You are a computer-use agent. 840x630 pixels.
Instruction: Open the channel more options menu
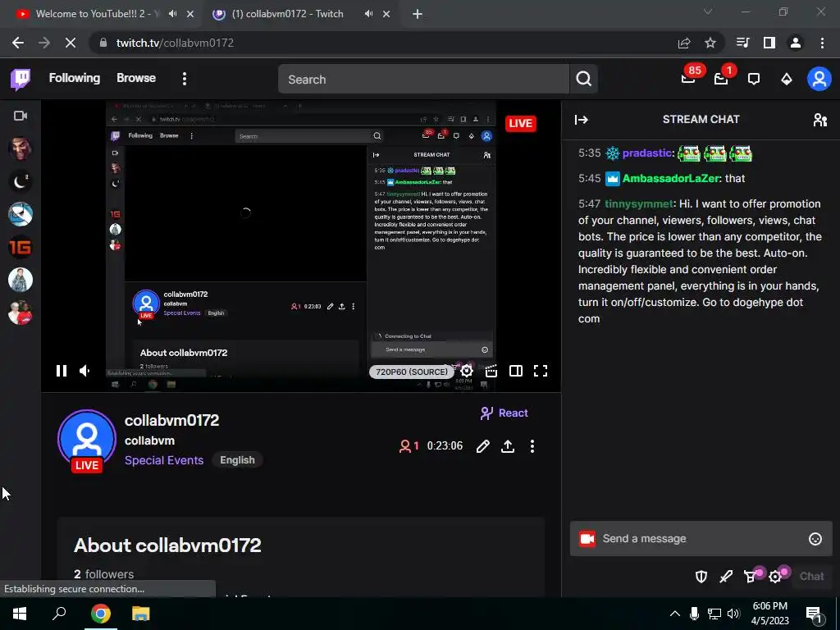coord(532,446)
